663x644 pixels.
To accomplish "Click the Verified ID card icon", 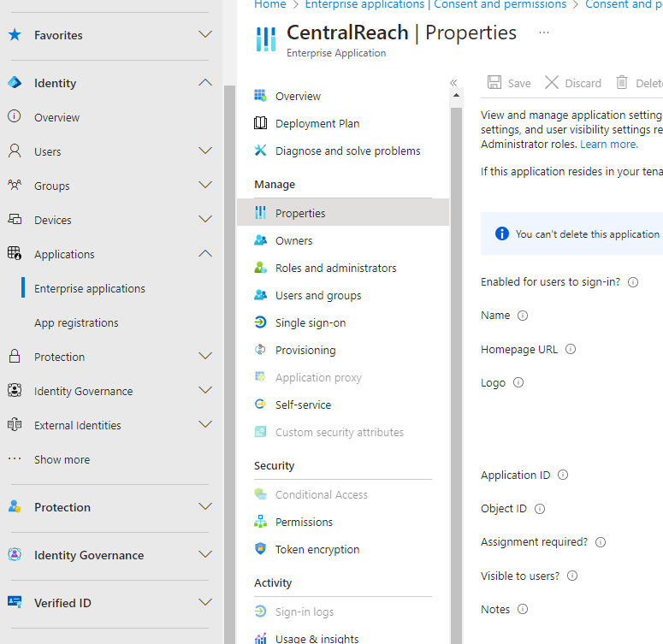I will (15, 602).
